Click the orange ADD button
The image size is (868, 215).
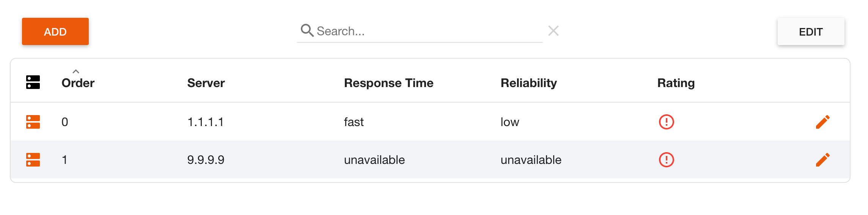(x=55, y=31)
